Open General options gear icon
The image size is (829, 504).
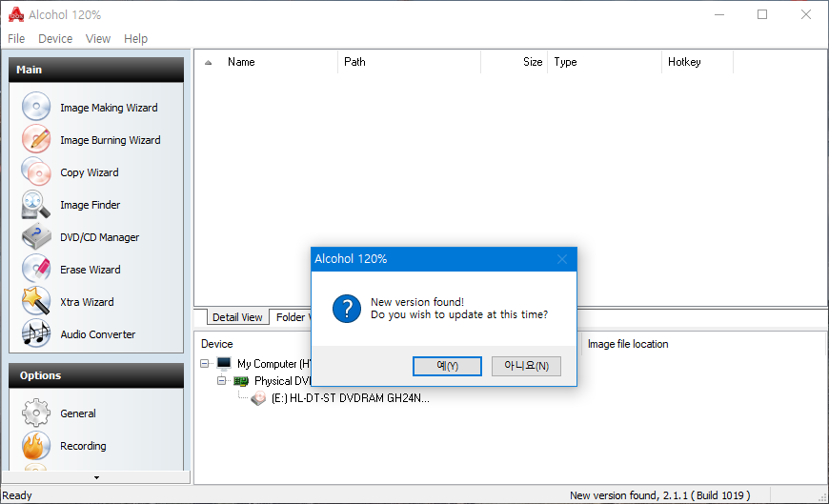[36, 413]
